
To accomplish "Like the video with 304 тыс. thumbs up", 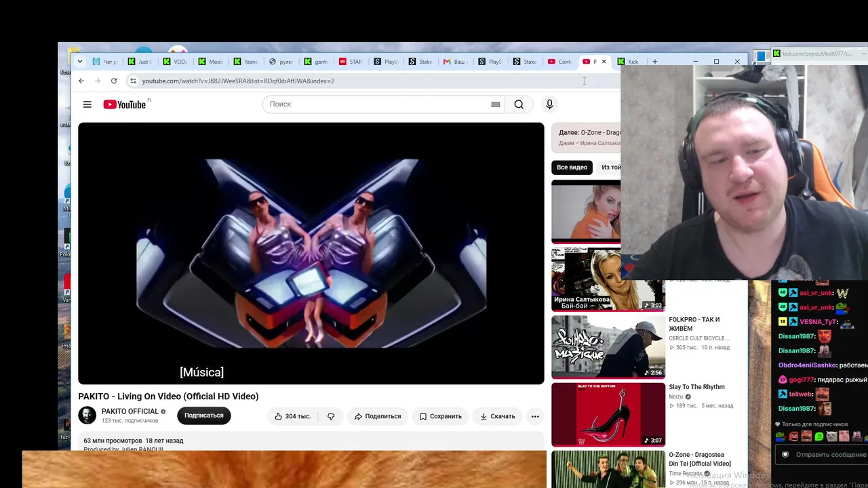I will [293, 416].
